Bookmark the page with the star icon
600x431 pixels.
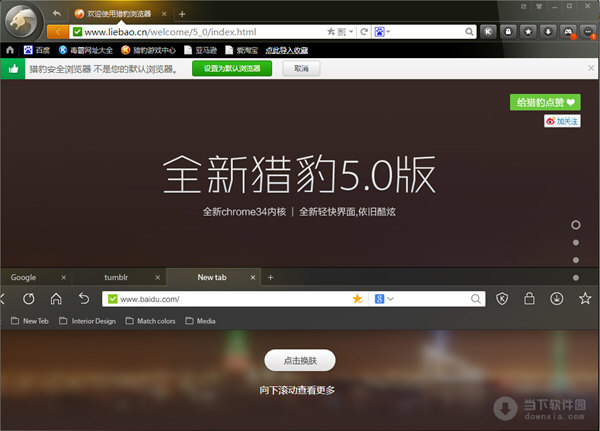click(x=331, y=32)
